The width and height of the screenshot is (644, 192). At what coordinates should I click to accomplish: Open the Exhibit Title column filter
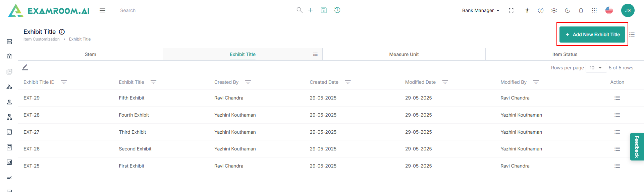point(154,82)
